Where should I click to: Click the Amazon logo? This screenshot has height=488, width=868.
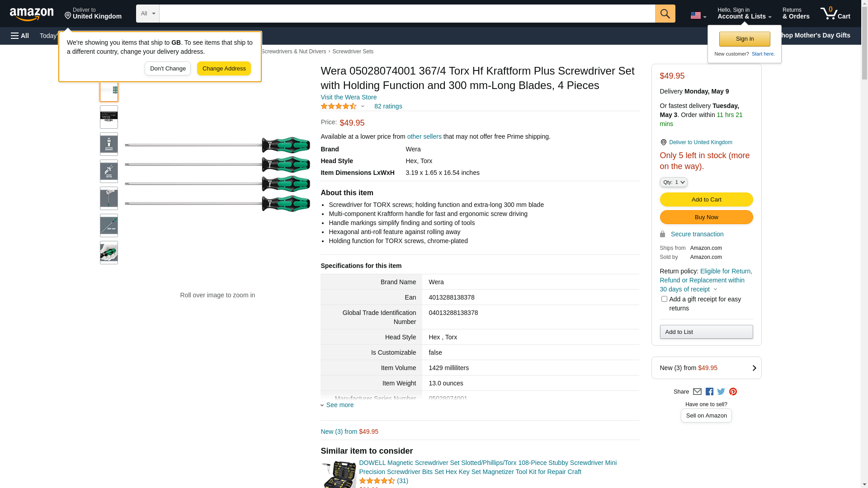(x=32, y=14)
